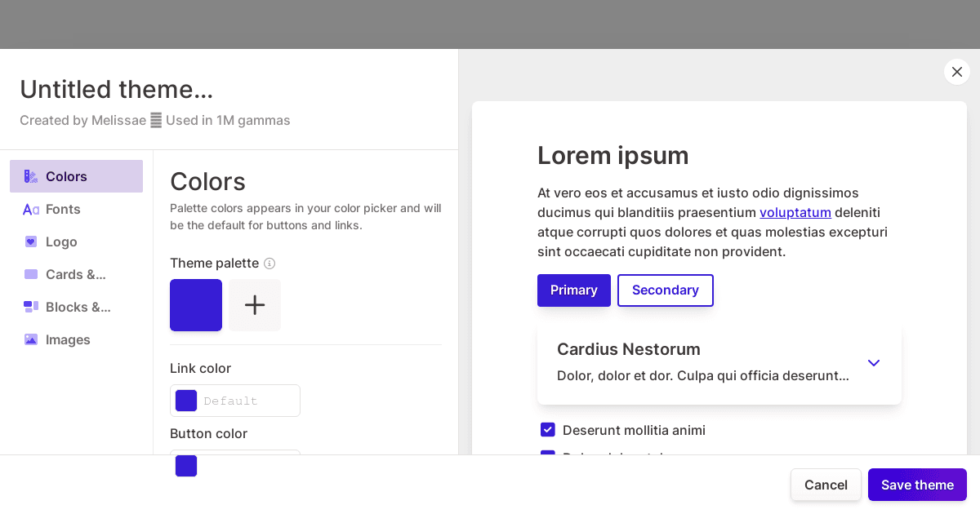Screen dimensions: 980x514
Task: Click Save theme
Action: pos(917,485)
